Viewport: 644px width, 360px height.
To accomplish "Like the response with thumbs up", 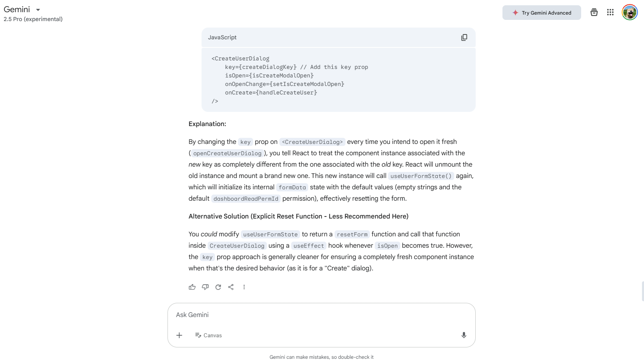I will point(192,287).
